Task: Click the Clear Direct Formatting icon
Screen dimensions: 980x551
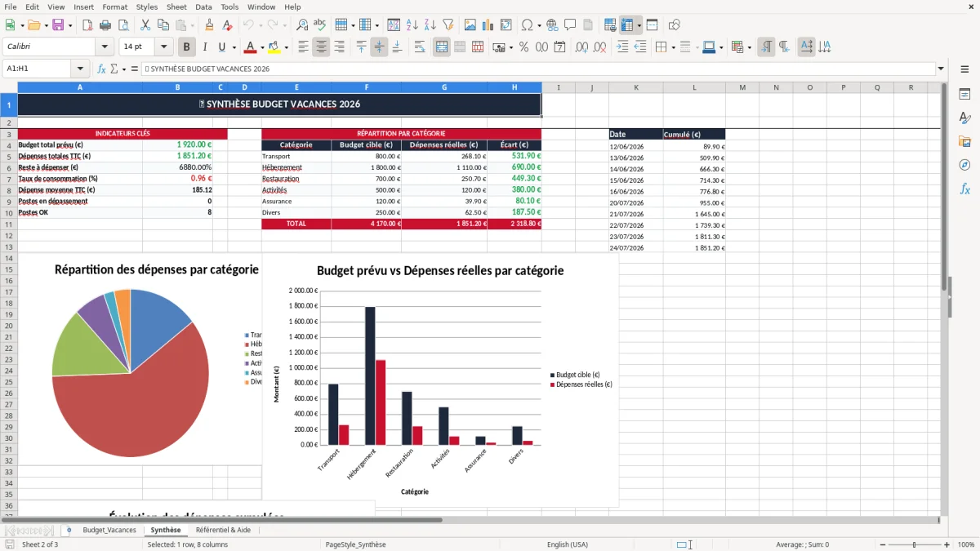Action: click(x=228, y=25)
